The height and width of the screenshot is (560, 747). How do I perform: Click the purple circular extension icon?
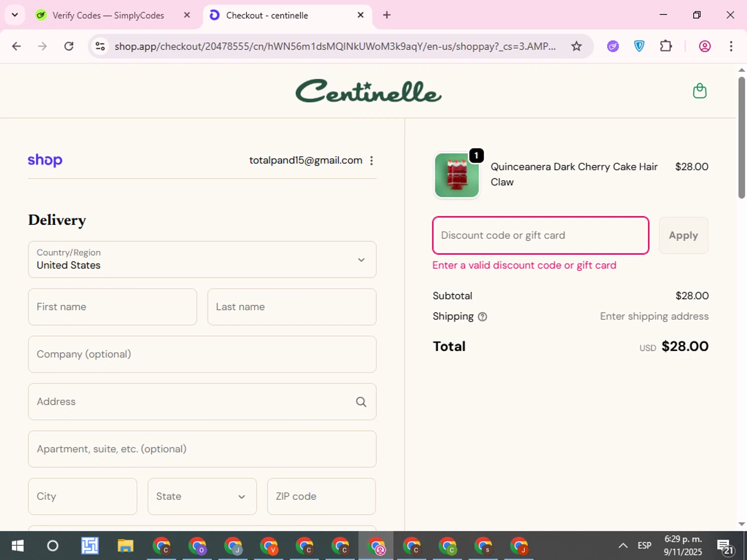[613, 46]
